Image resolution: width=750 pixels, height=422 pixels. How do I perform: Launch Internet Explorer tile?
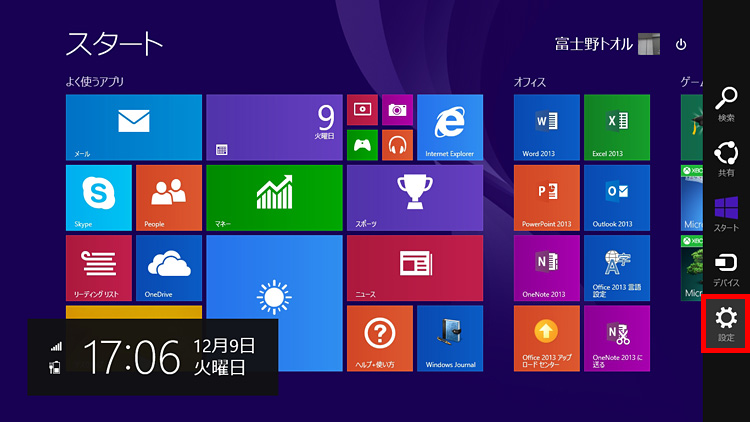450,127
